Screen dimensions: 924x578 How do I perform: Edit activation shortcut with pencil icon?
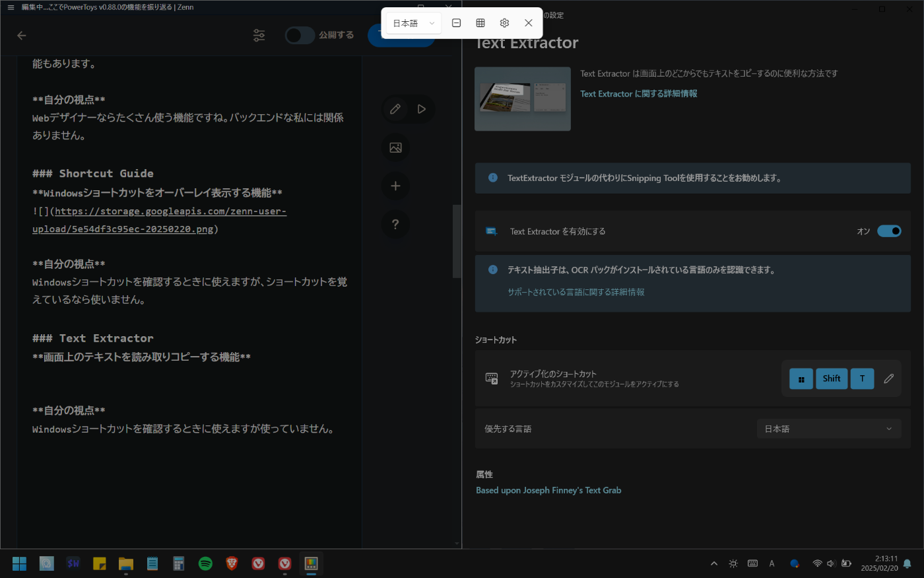889,379
